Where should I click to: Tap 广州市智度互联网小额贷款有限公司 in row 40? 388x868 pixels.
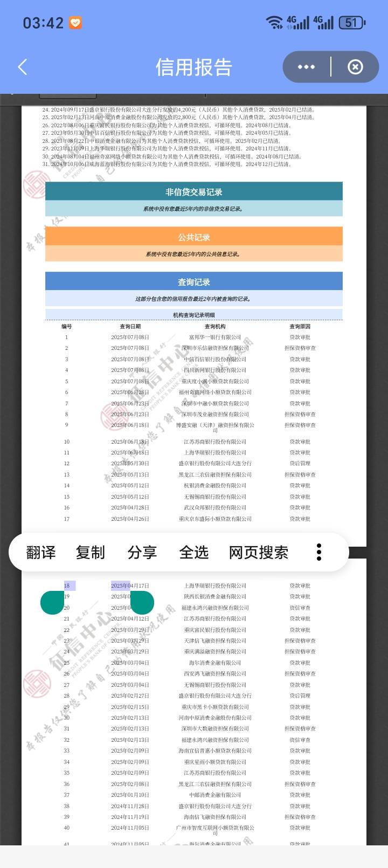pyautogui.click(x=215, y=830)
